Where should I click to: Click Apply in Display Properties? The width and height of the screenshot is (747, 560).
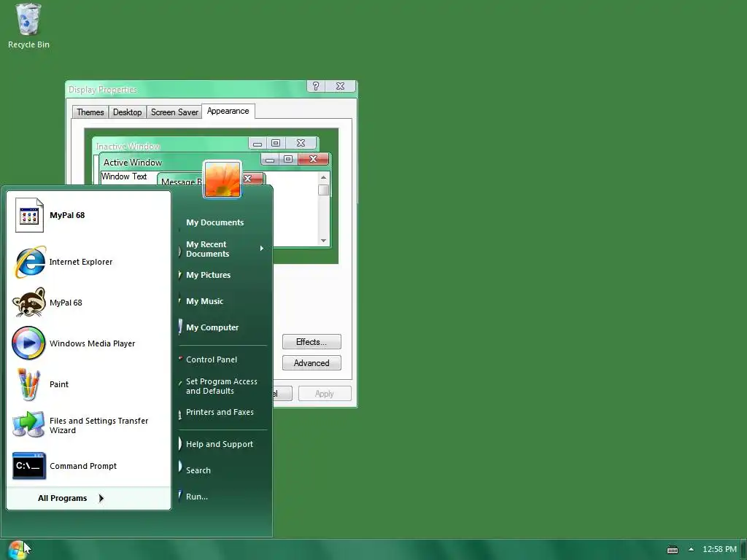point(325,394)
